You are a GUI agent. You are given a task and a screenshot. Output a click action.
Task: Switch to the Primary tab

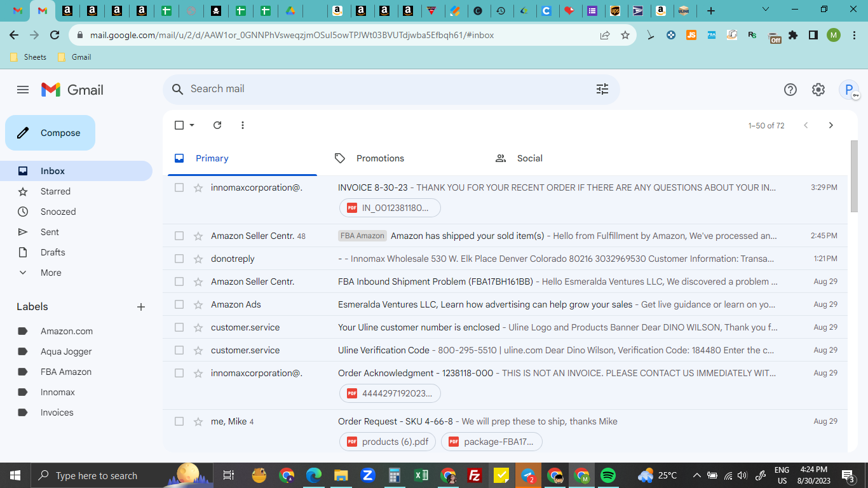242,158
